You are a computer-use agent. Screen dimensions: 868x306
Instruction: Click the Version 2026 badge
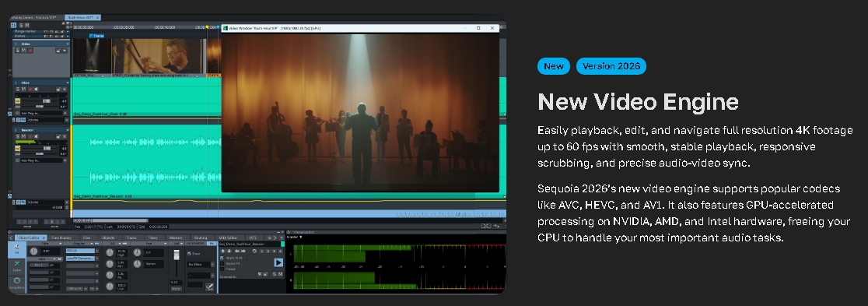click(611, 66)
